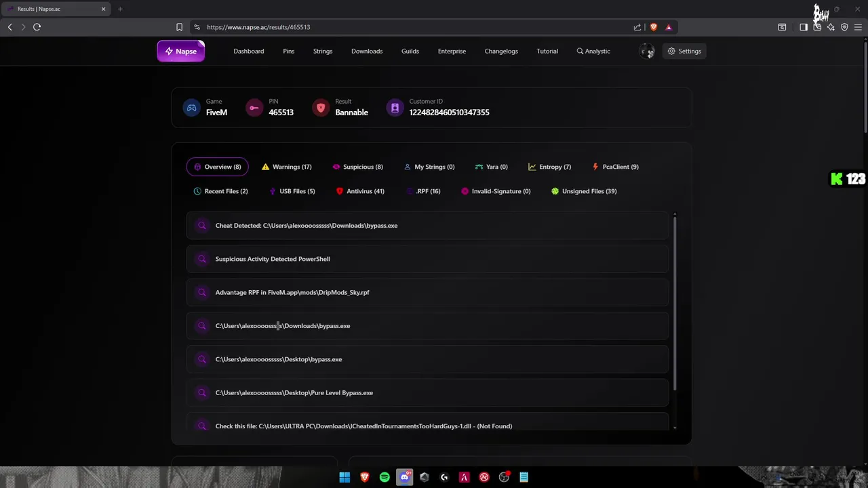Click magnifier icon on Suspicious Activity PowerShell row

tap(201, 259)
